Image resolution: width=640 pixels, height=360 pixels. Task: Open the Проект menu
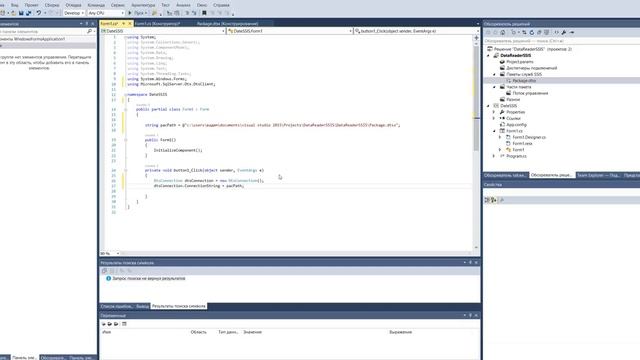[x=31, y=5]
